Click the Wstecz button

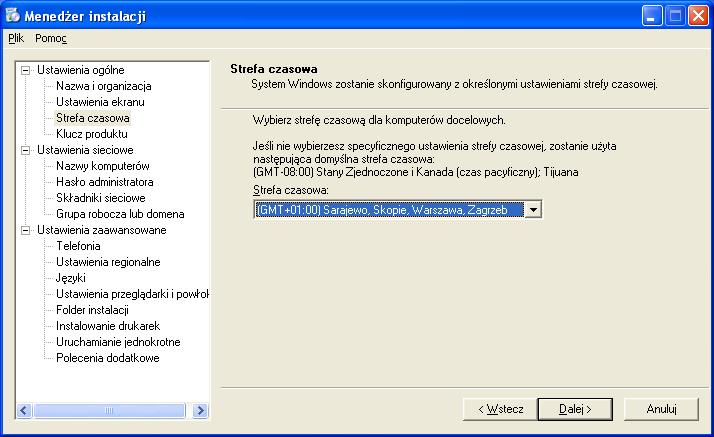coord(500,409)
